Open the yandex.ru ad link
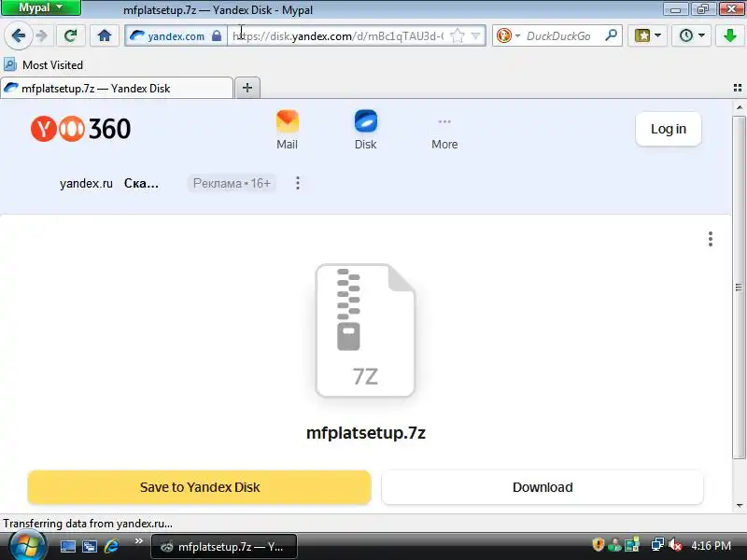This screenshot has height=560, width=747. (86, 183)
